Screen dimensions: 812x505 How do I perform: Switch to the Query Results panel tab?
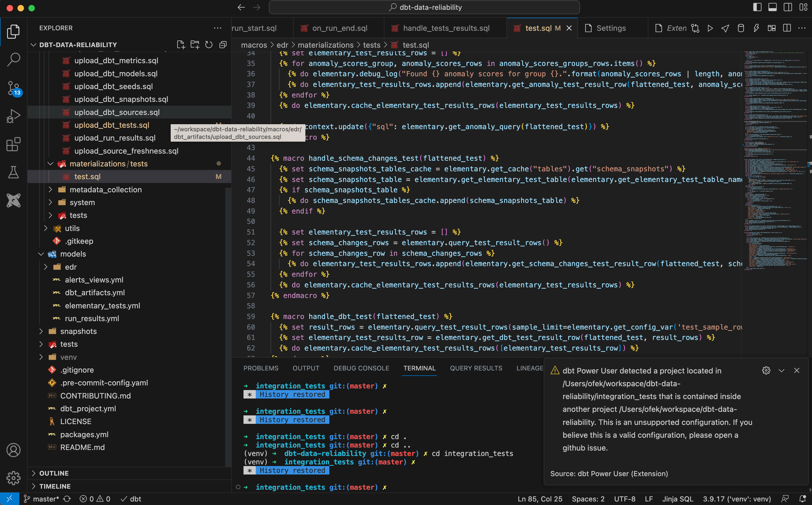click(476, 368)
